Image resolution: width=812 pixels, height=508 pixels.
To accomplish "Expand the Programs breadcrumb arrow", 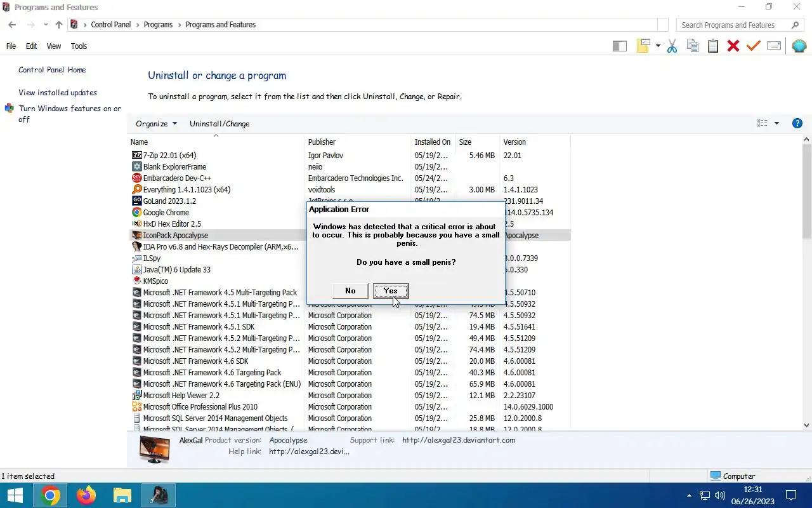I will [180, 25].
